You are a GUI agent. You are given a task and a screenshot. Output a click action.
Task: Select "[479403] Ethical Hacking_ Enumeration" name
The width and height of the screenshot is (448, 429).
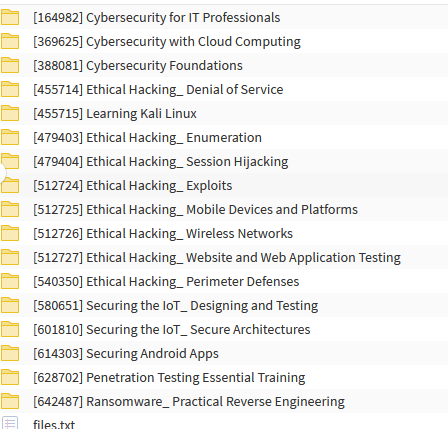pos(147,138)
